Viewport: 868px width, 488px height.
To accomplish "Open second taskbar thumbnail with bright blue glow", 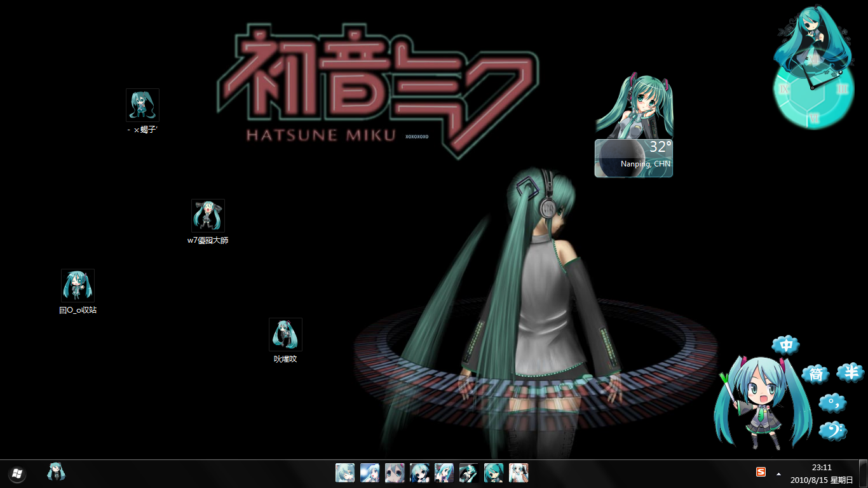I will pos(370,473).
